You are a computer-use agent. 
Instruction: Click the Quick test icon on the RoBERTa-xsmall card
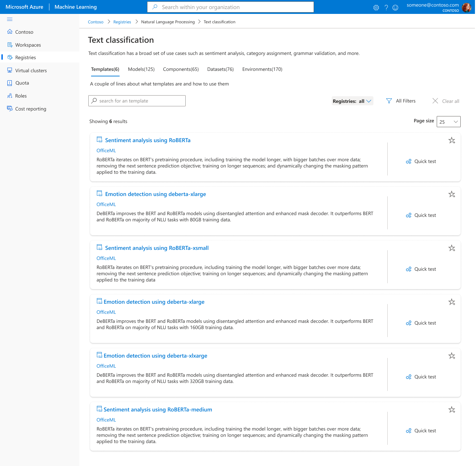click(409, 269)
